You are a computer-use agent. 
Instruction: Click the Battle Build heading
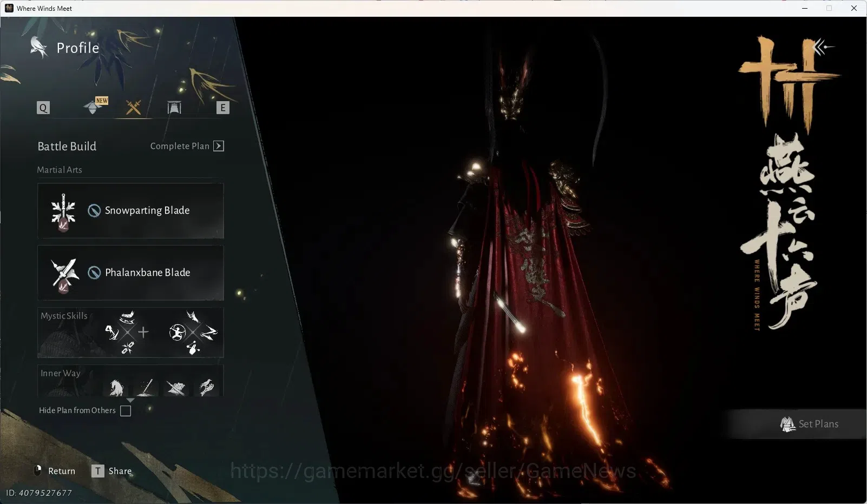coord(67,146)
